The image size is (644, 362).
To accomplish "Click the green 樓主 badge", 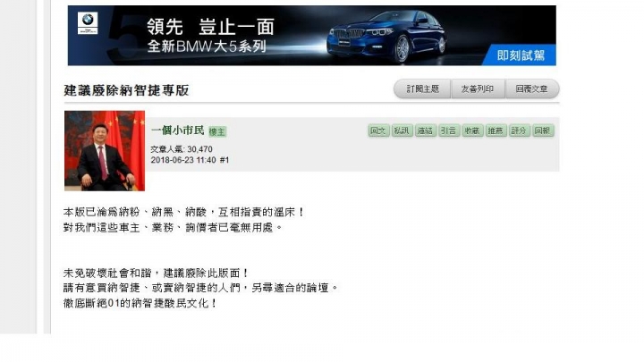I will pyautogui.click(x=217, y=131).
